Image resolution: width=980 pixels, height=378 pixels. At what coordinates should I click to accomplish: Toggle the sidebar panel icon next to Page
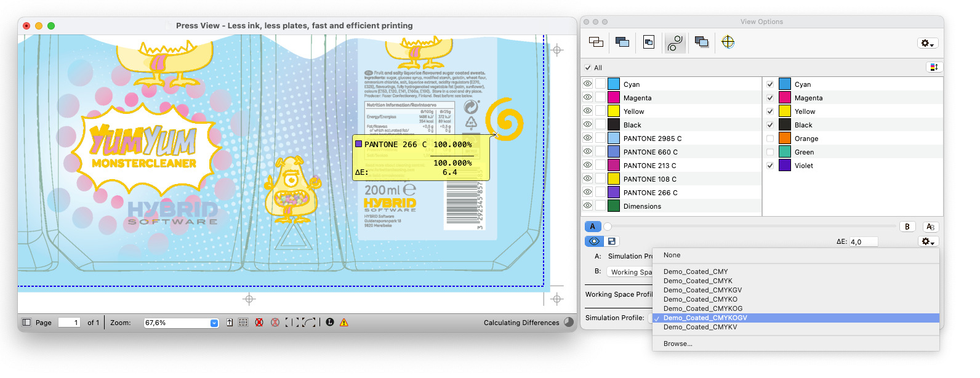[26, 322]
